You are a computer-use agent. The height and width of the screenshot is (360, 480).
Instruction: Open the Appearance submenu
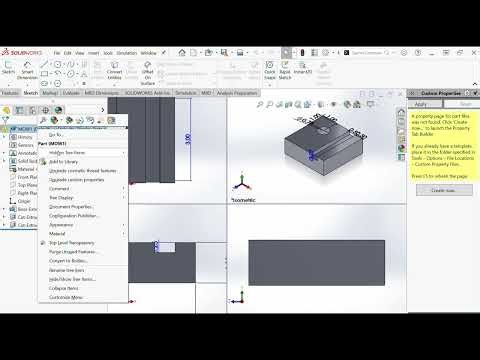coord(83,225)
